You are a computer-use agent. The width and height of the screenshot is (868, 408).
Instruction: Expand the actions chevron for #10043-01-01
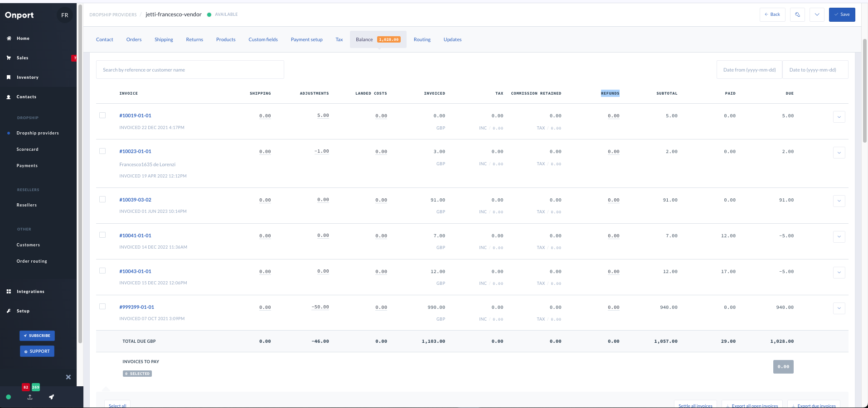(839, 272)
